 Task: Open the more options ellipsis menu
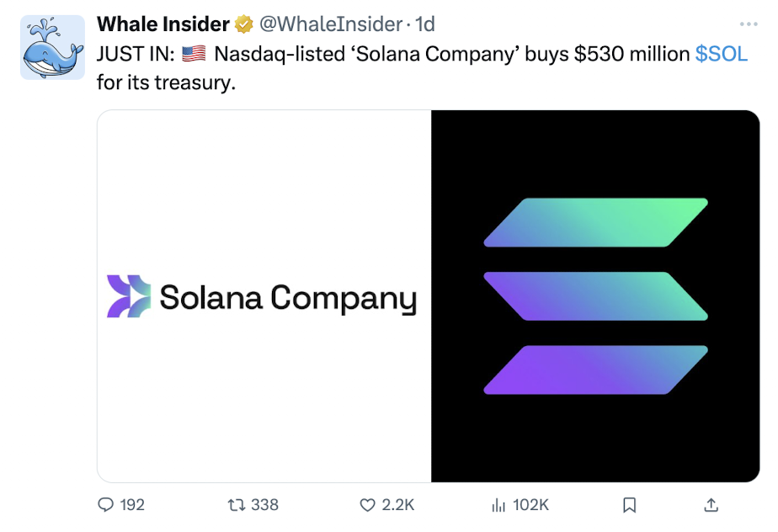point(748,24)
